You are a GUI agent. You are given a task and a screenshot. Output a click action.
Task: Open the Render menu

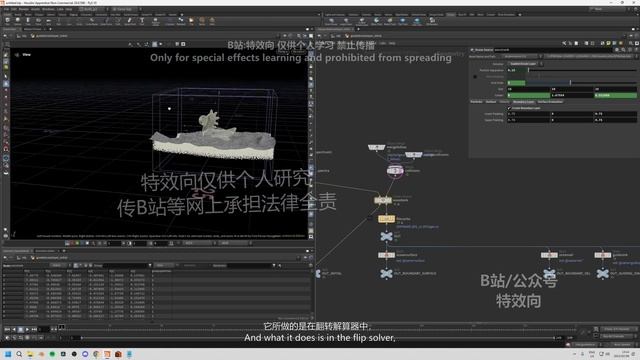pyautogui.click(x=24, y=9)
